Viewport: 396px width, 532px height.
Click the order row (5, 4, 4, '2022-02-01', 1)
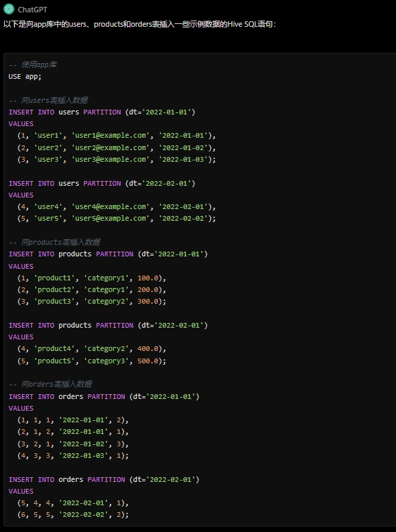tap(73, 503)
